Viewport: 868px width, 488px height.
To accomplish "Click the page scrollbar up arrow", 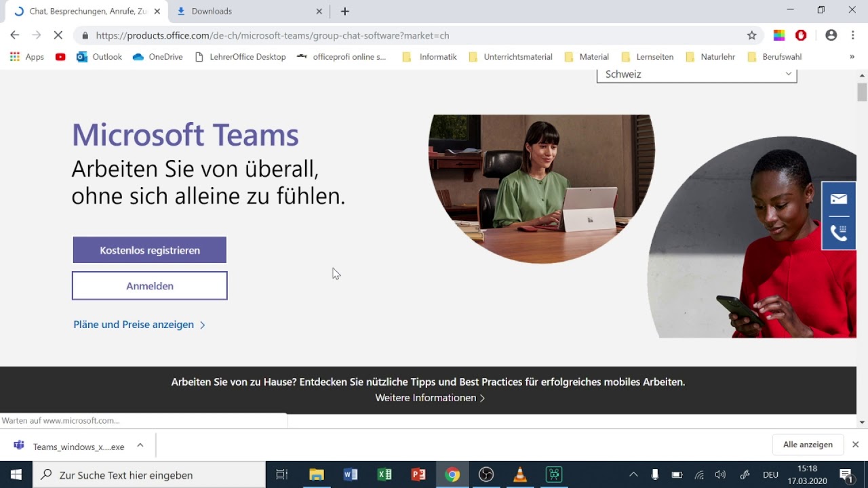I will pyautogui.click(x=862, y=75).
